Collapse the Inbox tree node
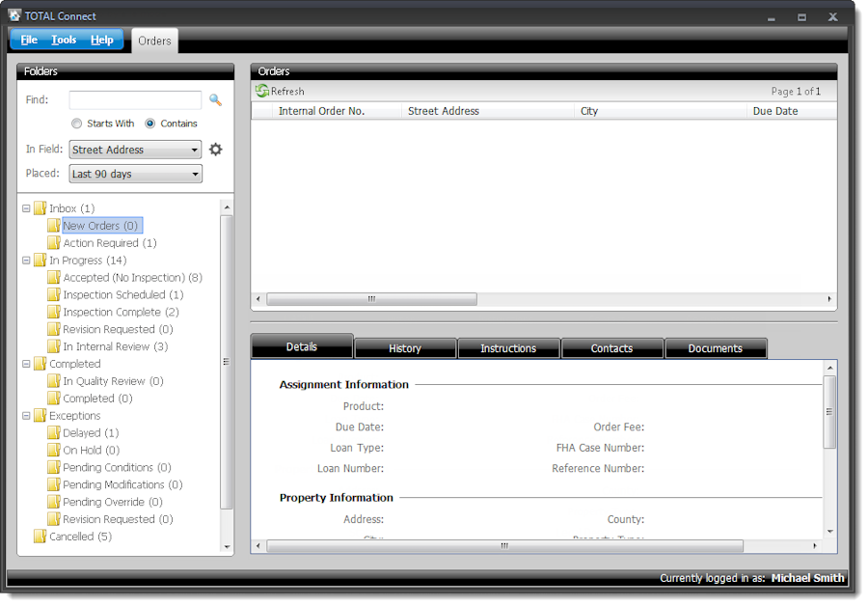 click(26, 208)
